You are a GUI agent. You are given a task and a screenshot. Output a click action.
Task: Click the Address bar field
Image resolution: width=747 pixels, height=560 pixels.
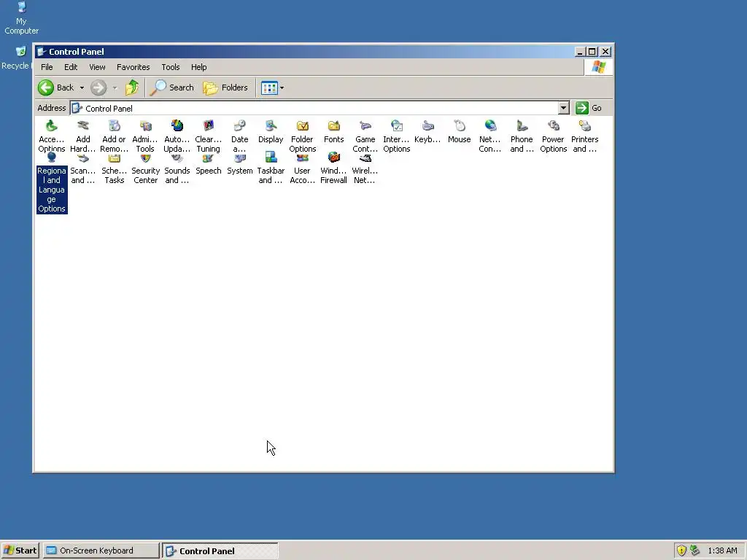point(314,108)
